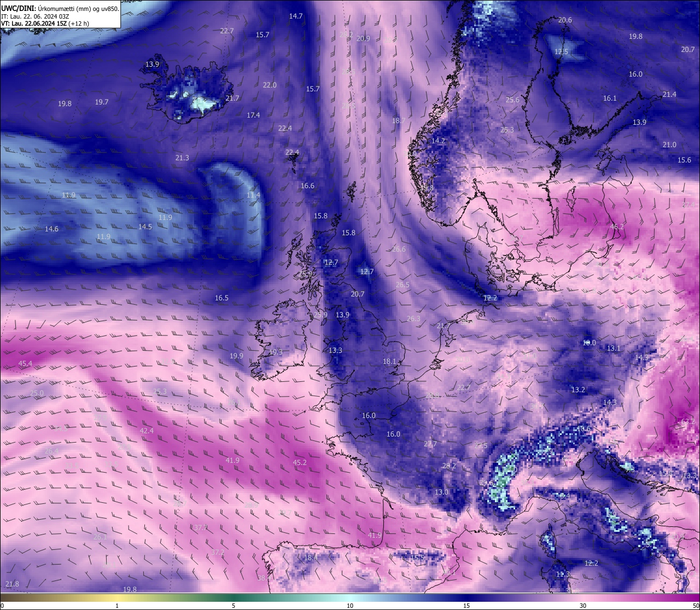The image size is (700, 610).
Task: Click the 20.6 value label
Action: coord(565,20)
